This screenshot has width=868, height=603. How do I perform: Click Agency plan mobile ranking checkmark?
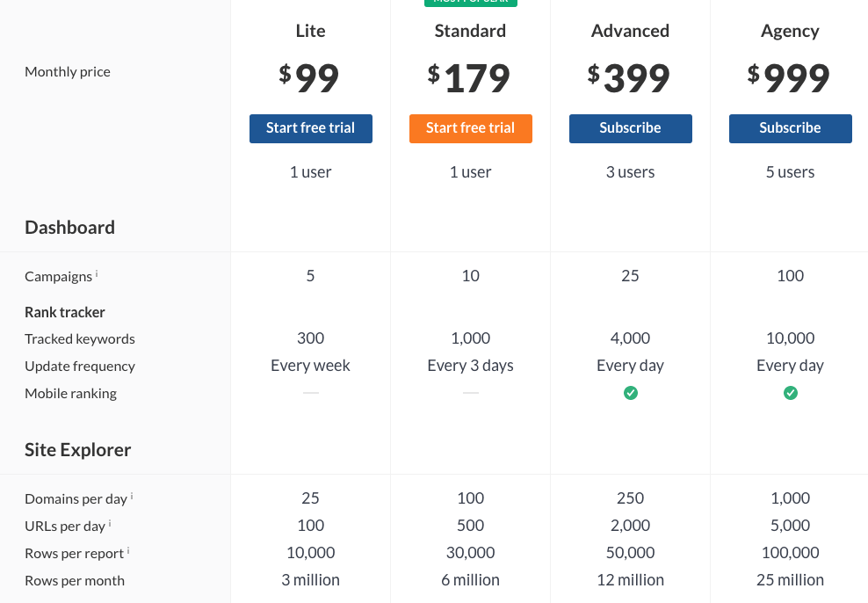point(791,393)
